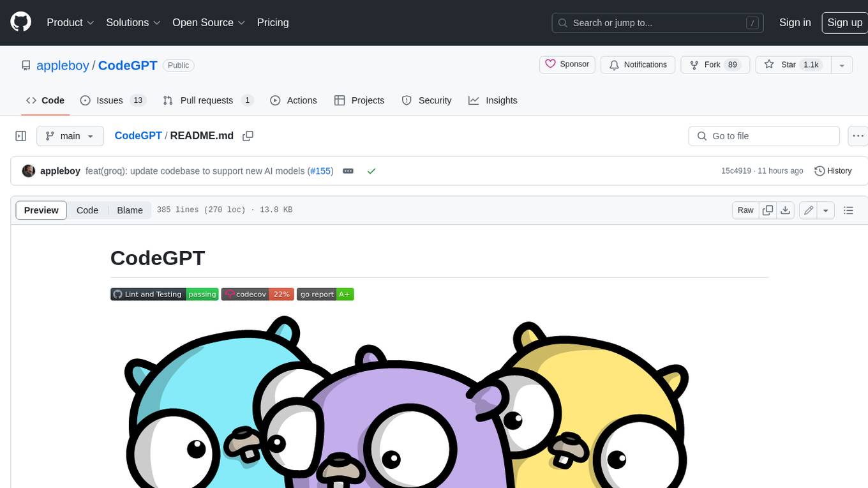Open commit 15c4919
Viewport: 868px width, 488px height.
tap(736, 171)
